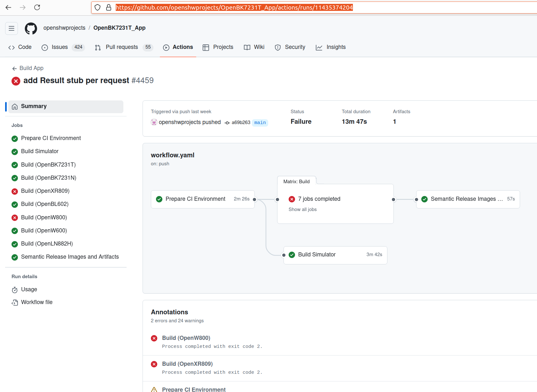
Task: Reload the page
Action: (37, 7)
